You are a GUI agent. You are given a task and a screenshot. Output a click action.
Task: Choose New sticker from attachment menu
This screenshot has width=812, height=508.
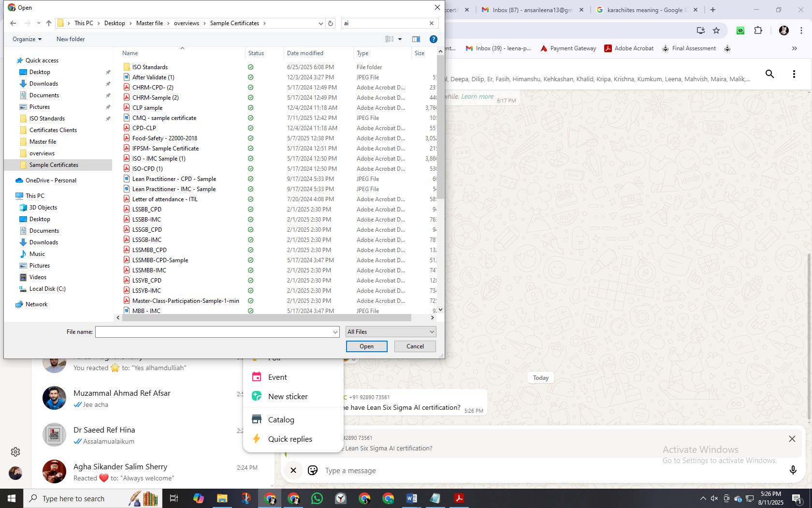[x=293, y=397]
